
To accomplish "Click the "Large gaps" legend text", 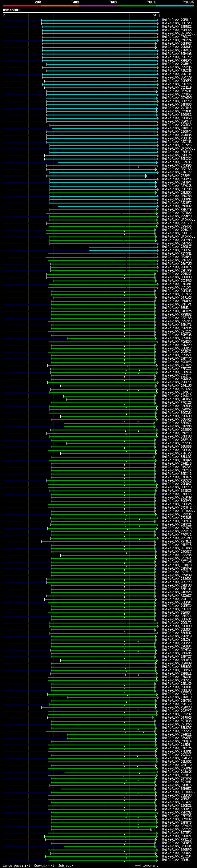I will 13,866.
